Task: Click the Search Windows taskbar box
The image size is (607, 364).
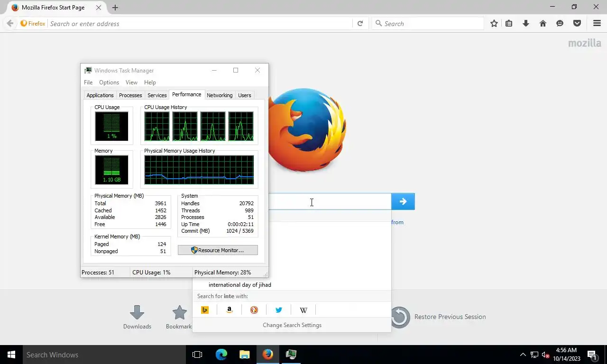Action: [x=104, y=355]
